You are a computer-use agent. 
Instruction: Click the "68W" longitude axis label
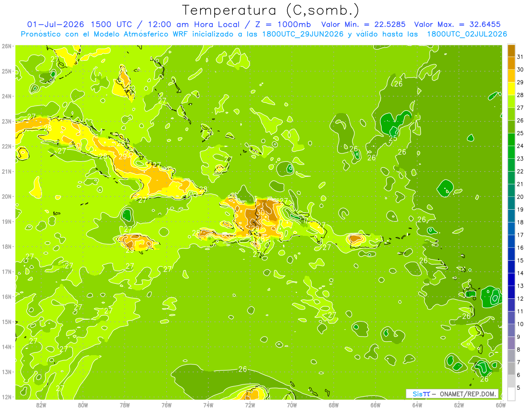coord(334,405)
